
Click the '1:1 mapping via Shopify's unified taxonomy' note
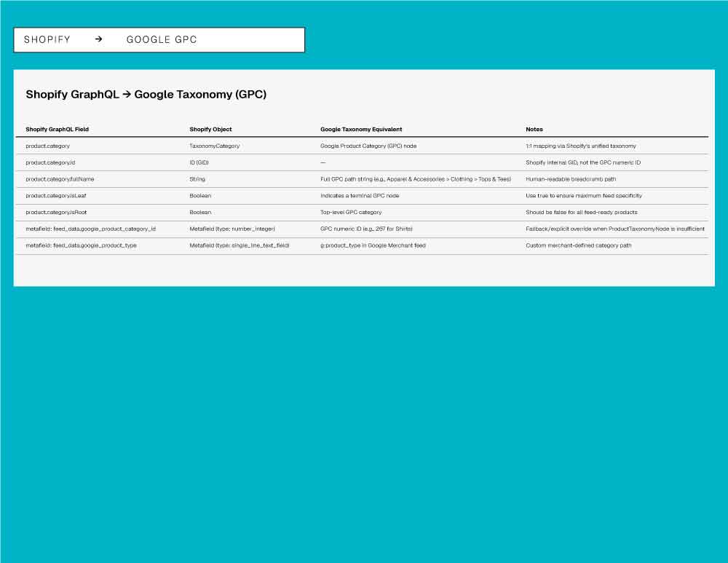pos(581,146)
